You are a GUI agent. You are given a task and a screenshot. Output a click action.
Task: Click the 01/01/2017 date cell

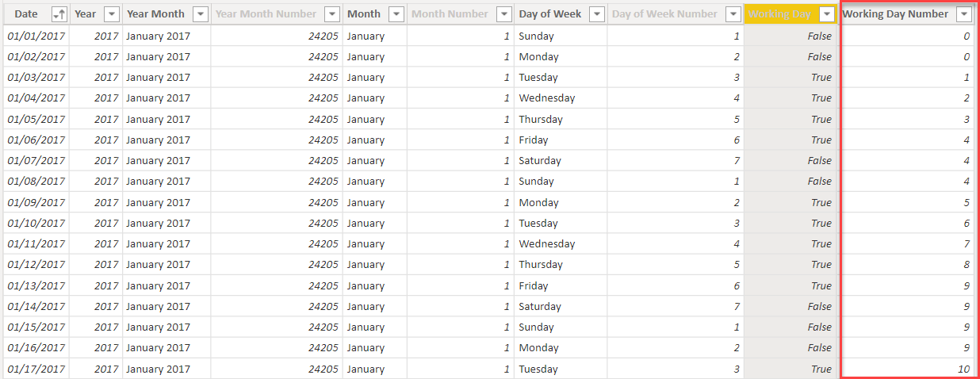36,36
